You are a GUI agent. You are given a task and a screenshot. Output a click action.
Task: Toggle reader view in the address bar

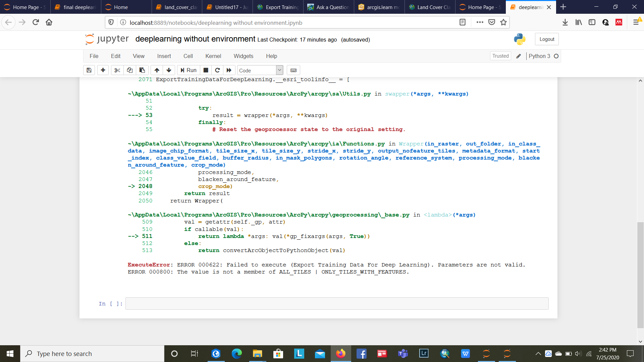(463, 22)
